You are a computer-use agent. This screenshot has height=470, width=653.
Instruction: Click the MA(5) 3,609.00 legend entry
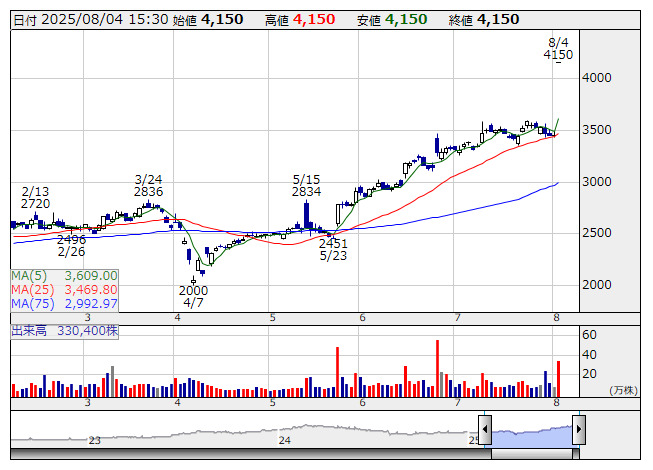[64, 276]
